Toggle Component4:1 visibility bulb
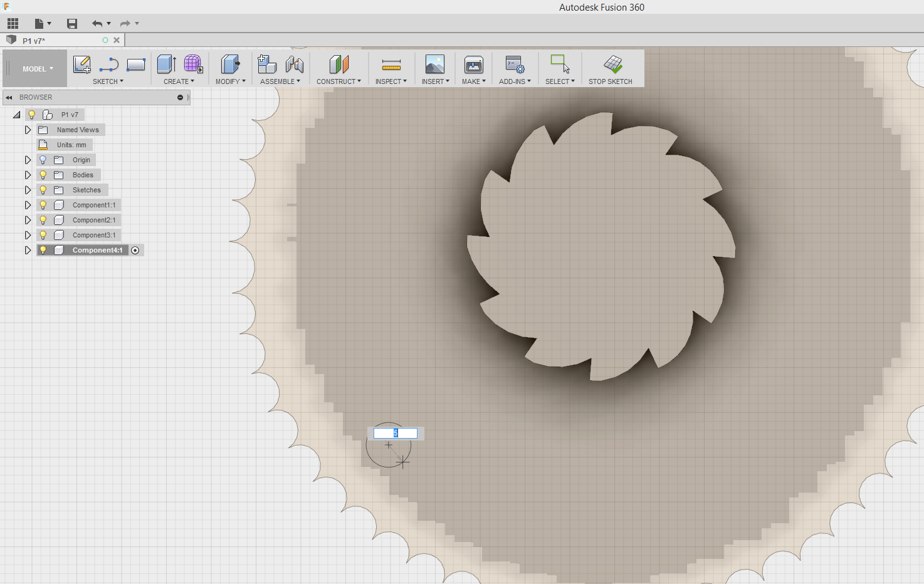This screenshot has width=924, height=584. click(43, 250)
